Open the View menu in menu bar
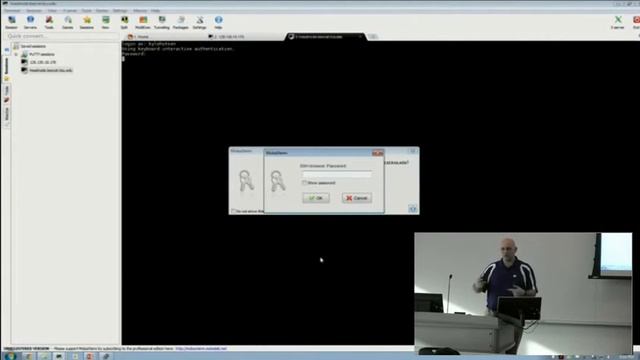 [52, 11]
